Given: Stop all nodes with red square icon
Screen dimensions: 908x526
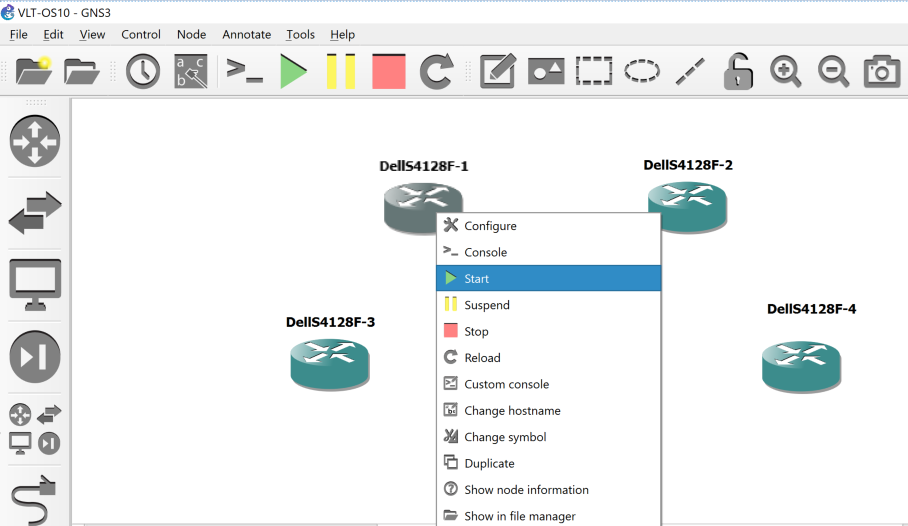Looking at the screenshot, I should [389, 71].
